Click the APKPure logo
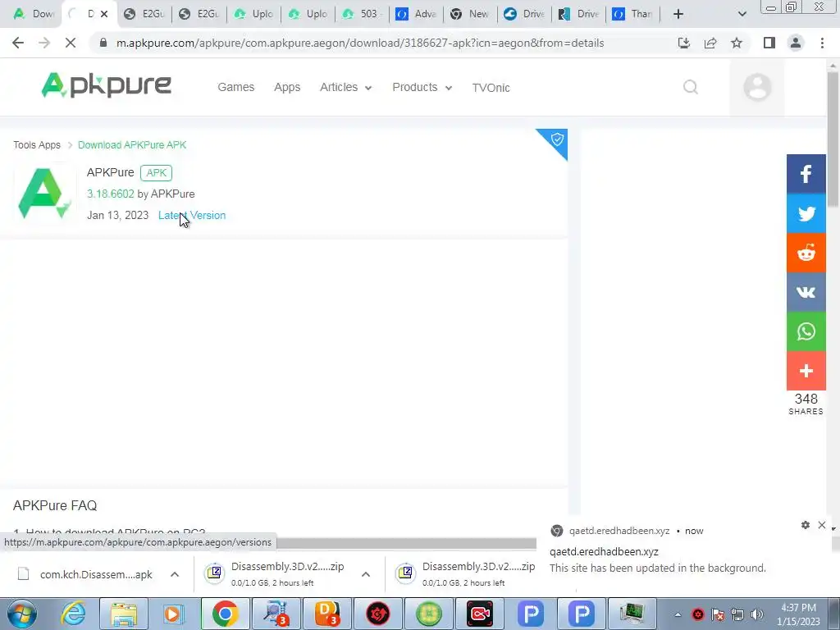840x630 pixels. pyautogui.click(x=106, y=85)
